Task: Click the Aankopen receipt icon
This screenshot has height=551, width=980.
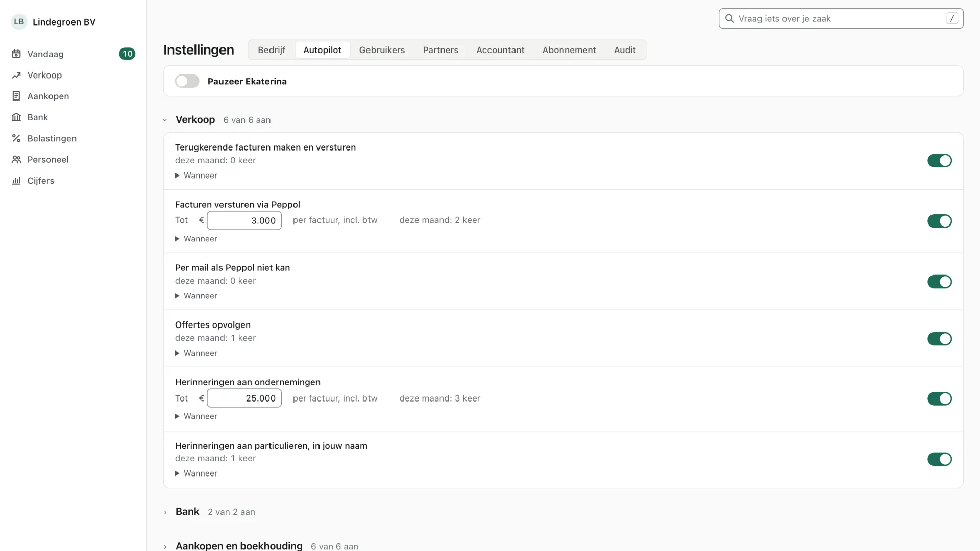Action: (16, 96)
